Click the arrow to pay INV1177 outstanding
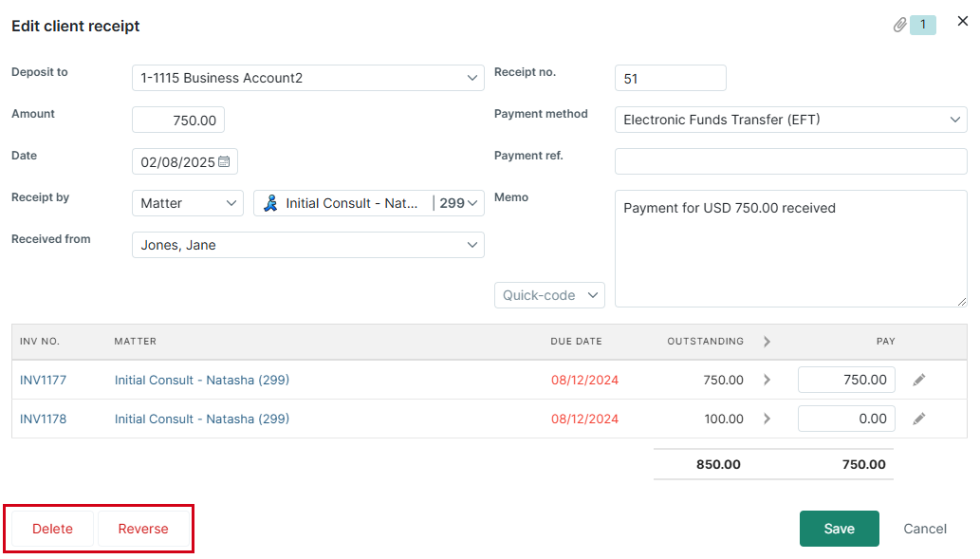Image resolution: width=980 pixels, height=559 pixels. pos(767,380)
